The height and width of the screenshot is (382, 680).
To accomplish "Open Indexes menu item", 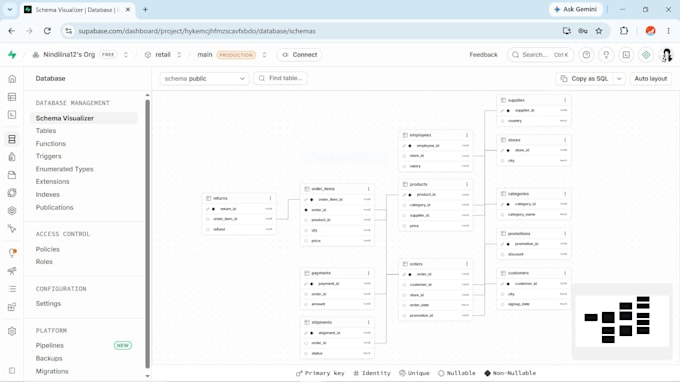I will 48,195.
